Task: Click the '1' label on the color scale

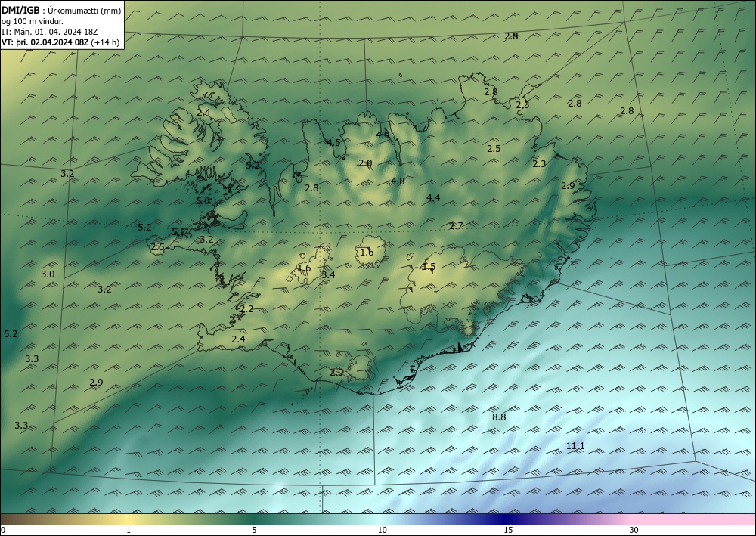Action: 129,530
